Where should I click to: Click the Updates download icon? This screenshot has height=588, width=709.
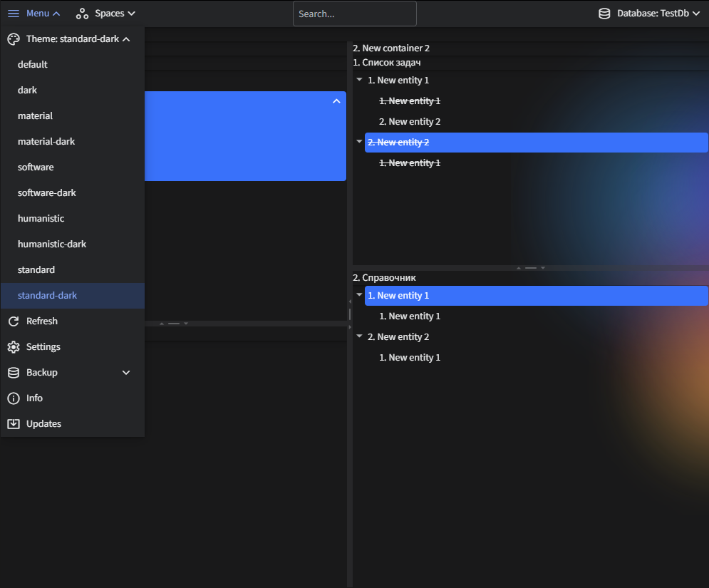tap(14, 424)
